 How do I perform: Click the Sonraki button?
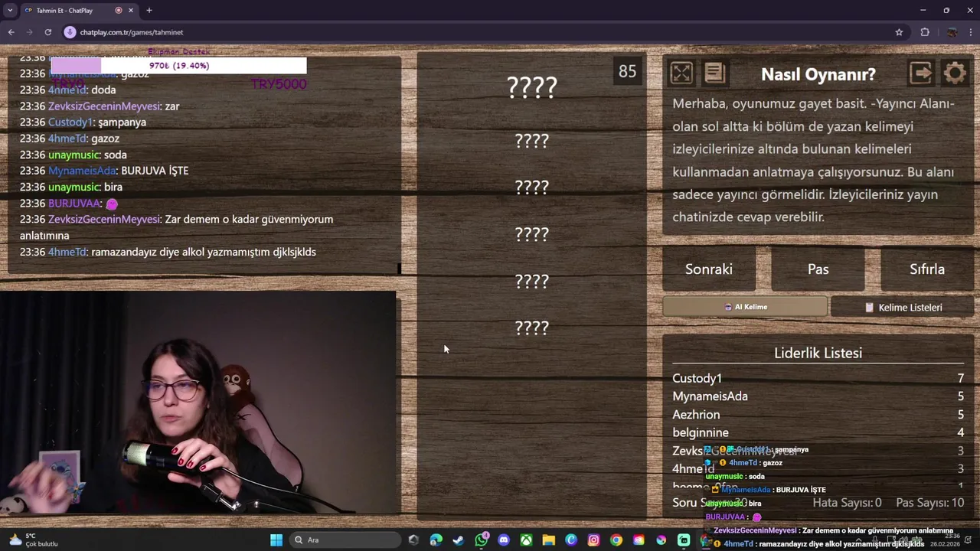coord(709,269)
